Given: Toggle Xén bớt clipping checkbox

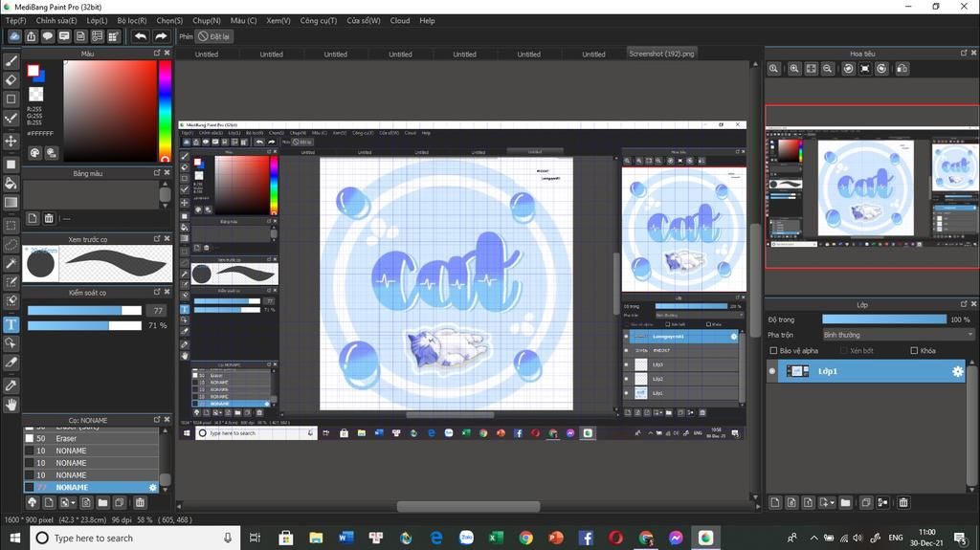Looking at the screenshot, I should (844, 351).
